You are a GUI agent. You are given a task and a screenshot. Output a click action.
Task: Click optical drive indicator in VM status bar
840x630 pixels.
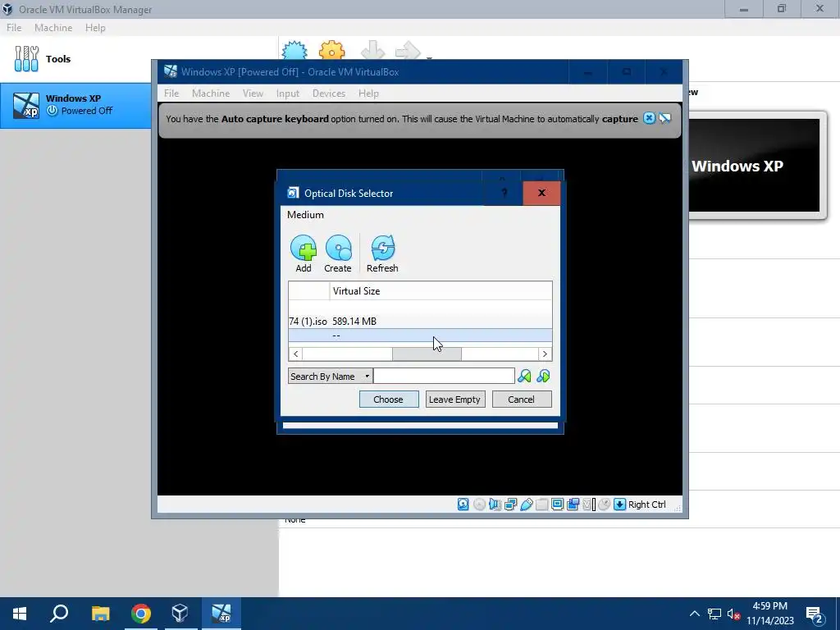pos(479,504)
